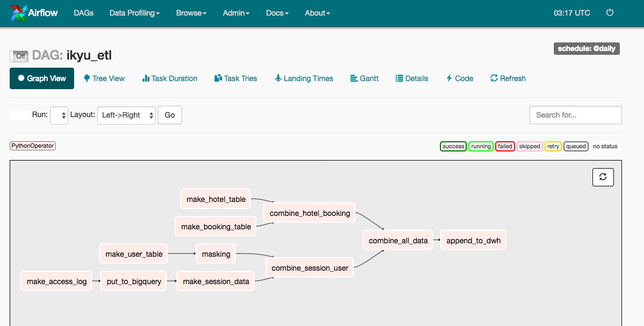Click the DAG name ikyu_etl heading
The width and height of the screenshot is (644, 326).
pos(89,55)
